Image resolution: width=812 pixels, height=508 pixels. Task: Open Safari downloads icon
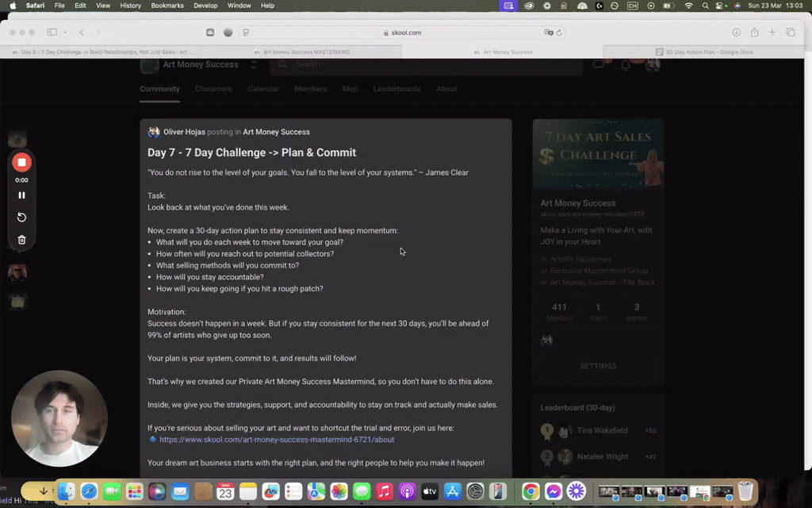pyautogui.click(x=737, y=32)
